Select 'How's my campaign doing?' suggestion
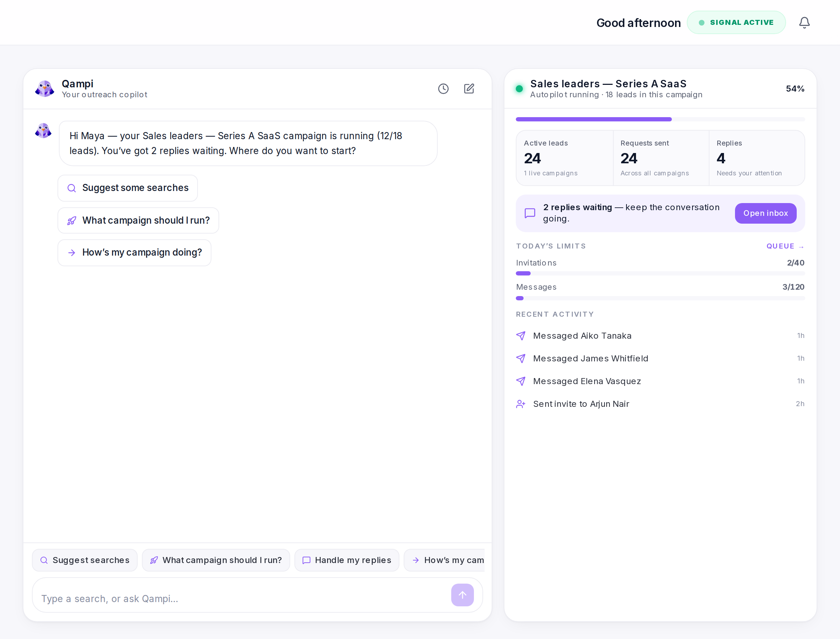The width and height of the screenshot is (840, 639). pos(134,252)
